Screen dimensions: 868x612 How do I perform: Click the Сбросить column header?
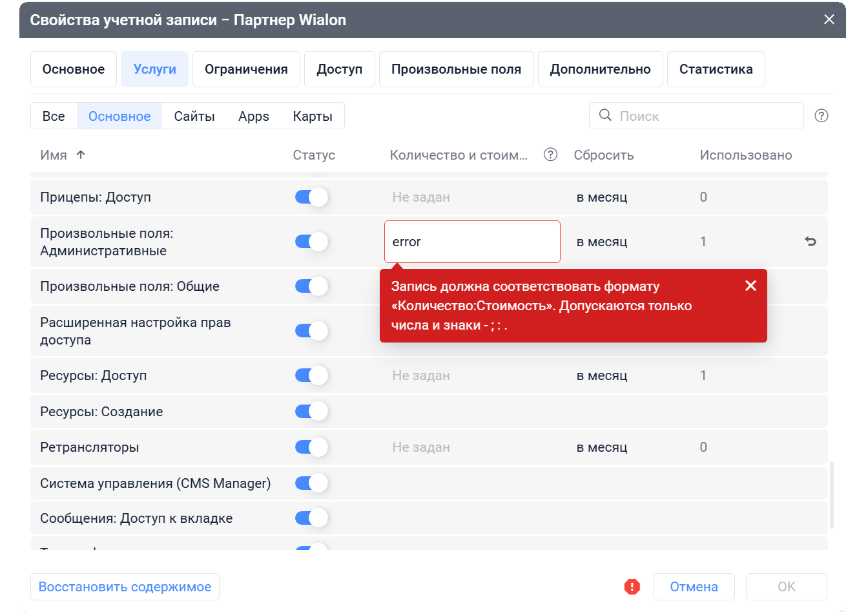(x=604, y=155)
